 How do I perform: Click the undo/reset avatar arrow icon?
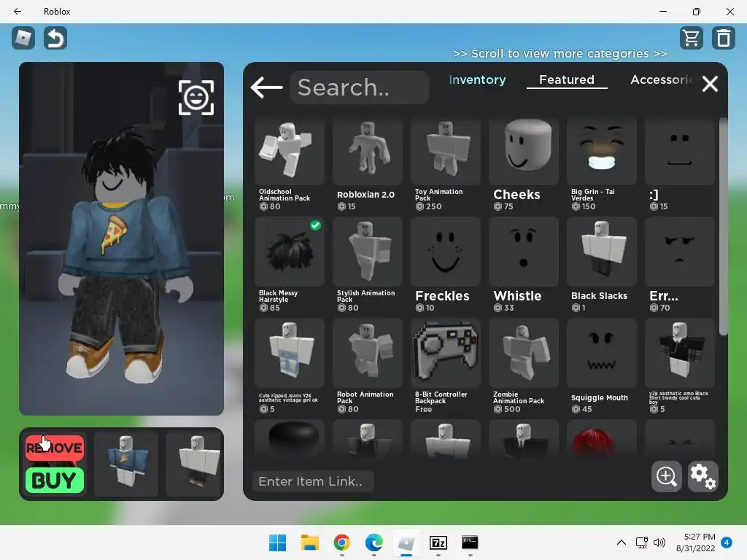point(55,38)
